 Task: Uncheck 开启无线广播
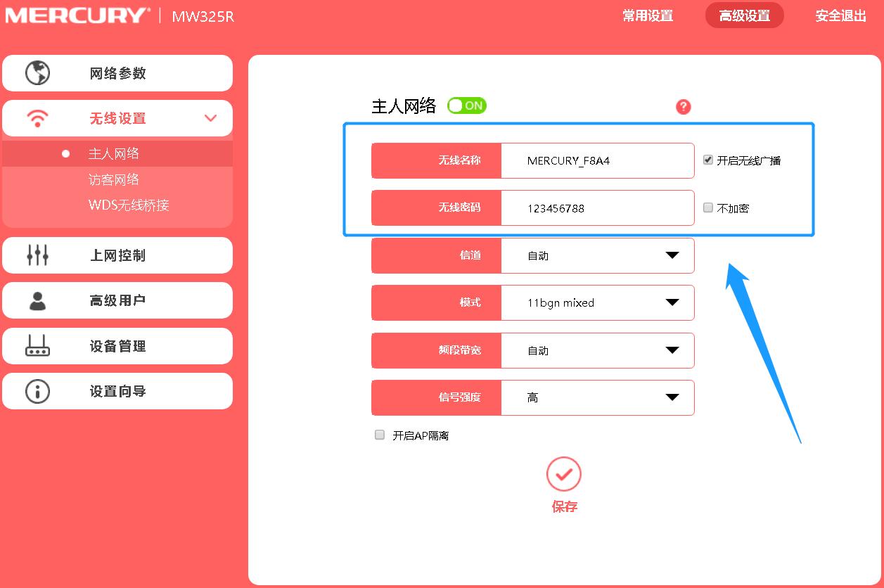707,160
